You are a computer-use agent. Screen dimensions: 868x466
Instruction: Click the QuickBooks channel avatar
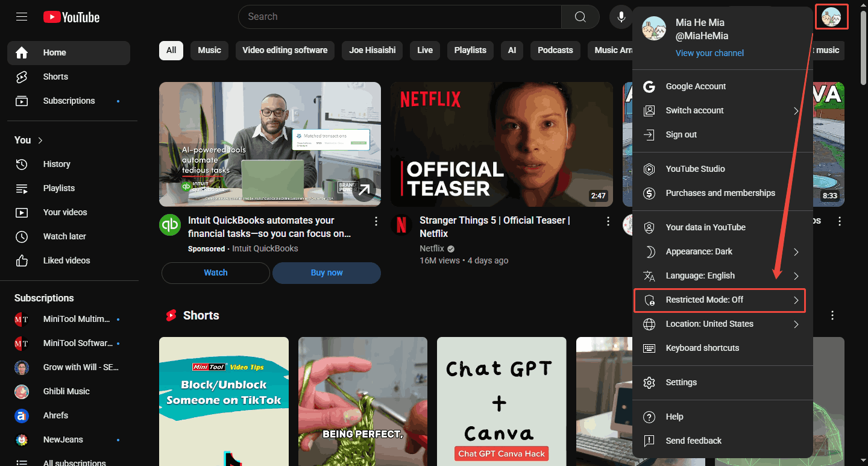coord(170,225)
